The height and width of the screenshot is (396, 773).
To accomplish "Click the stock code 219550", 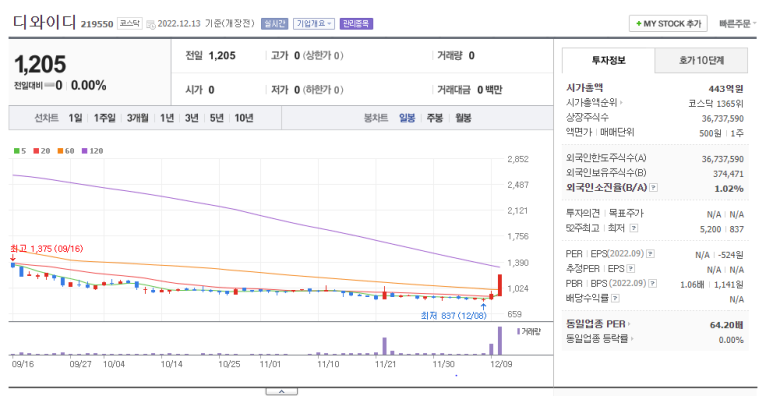I will 97,24.
